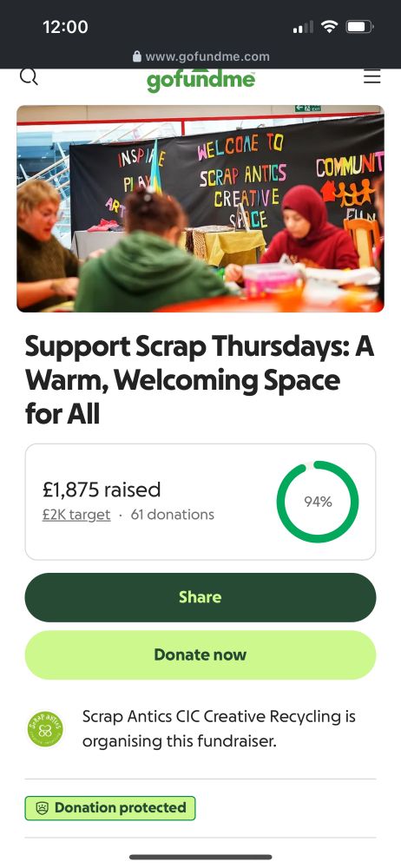Screen dimensions: 401x868
Task: Click the Donate now button
Action: (200, 654)
